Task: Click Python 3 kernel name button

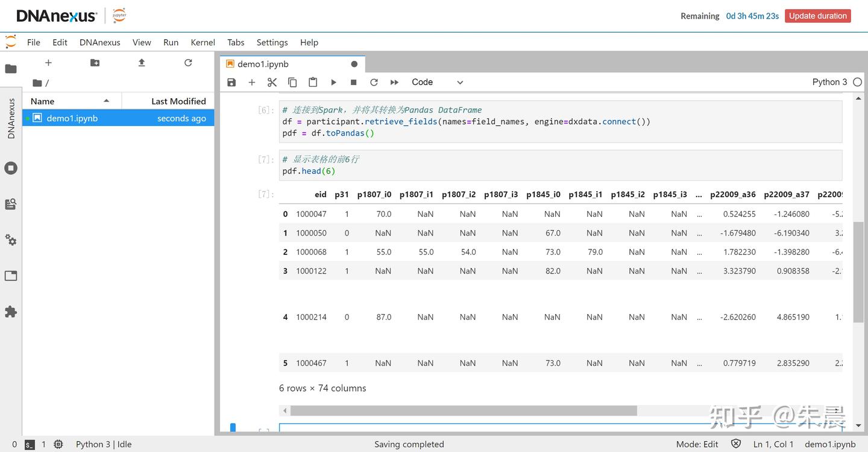Action: pyautogui.click(x=829, y=83)
